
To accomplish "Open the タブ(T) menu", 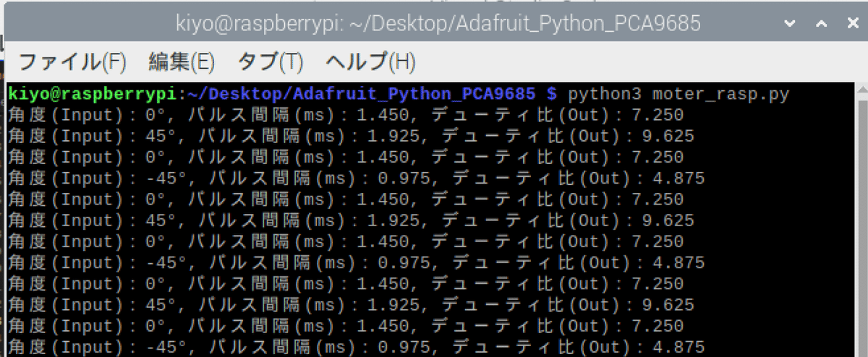I will tap(270, 62).
